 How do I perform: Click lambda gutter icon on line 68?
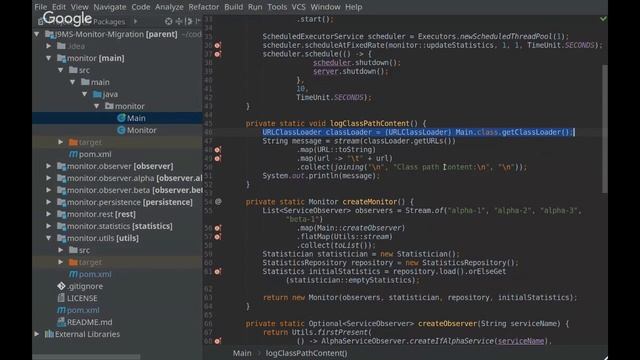coord(218,341)
